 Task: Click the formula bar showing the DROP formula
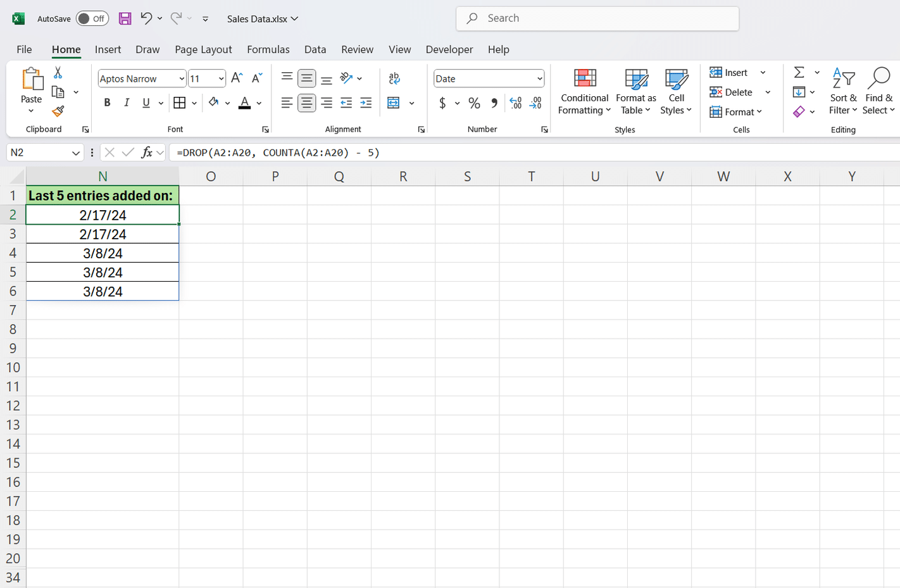[535, 153]
